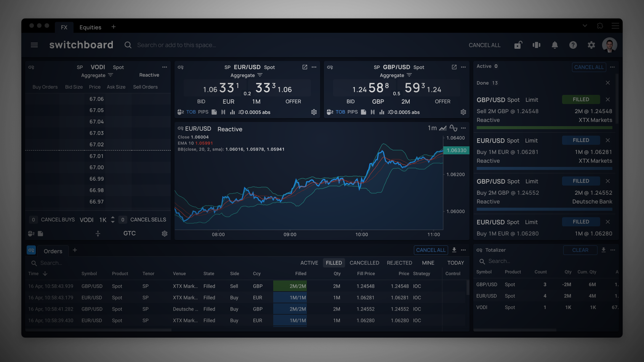Click the notifications bell icon
The width and height of the screenshot is (644, 362).
click(554, 45)
